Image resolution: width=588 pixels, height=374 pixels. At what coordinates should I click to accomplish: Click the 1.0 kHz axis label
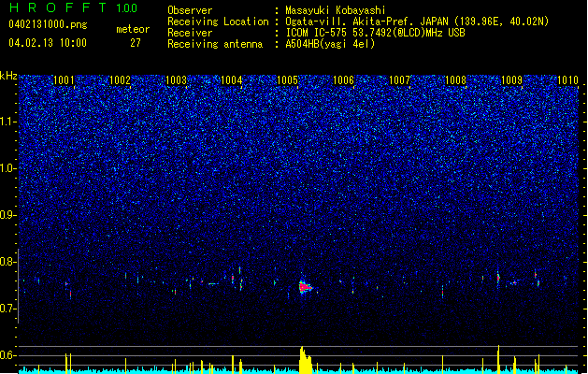point(8,168)
